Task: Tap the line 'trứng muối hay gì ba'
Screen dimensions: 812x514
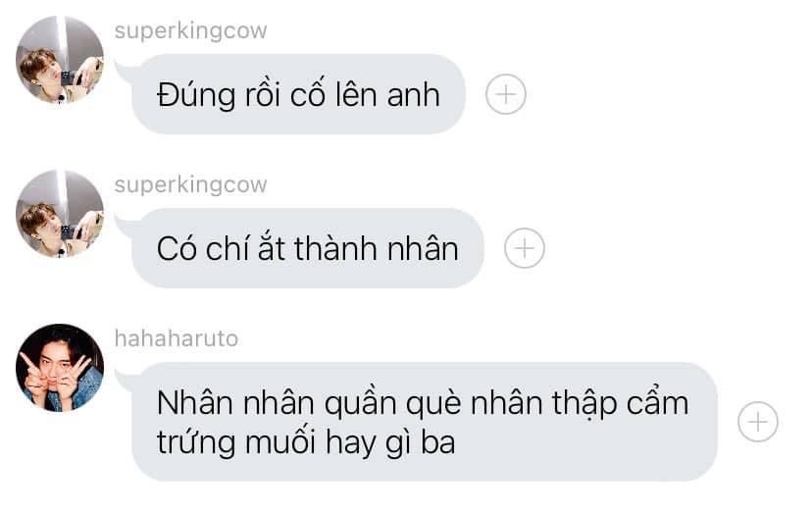Action: [306, 443]
